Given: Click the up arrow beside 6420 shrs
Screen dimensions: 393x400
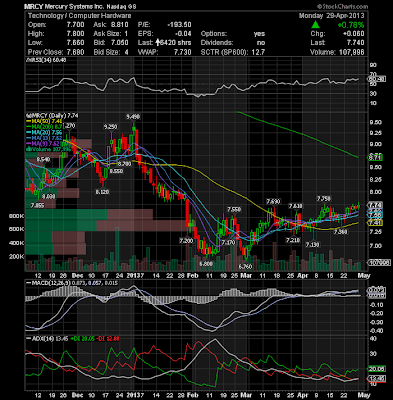Looking at the screenshot, I should point(158,43).
